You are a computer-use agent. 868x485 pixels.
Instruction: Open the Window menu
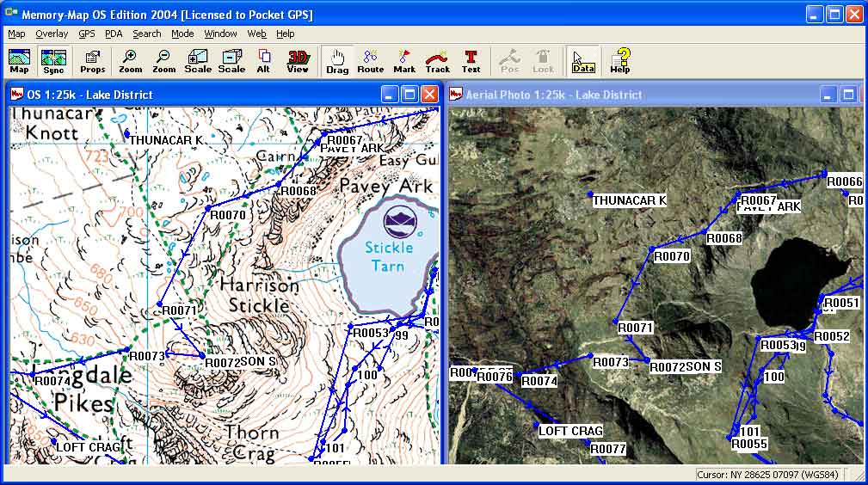click(x=220, y=34)
